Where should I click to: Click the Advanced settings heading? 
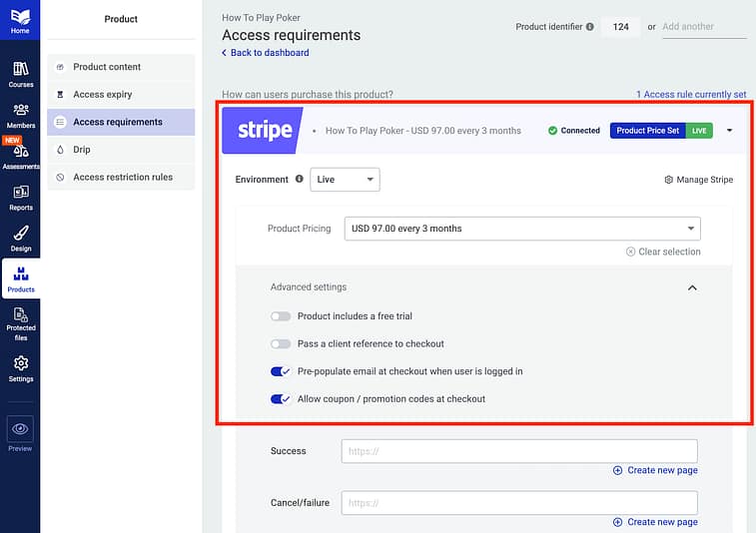(309, 287)
